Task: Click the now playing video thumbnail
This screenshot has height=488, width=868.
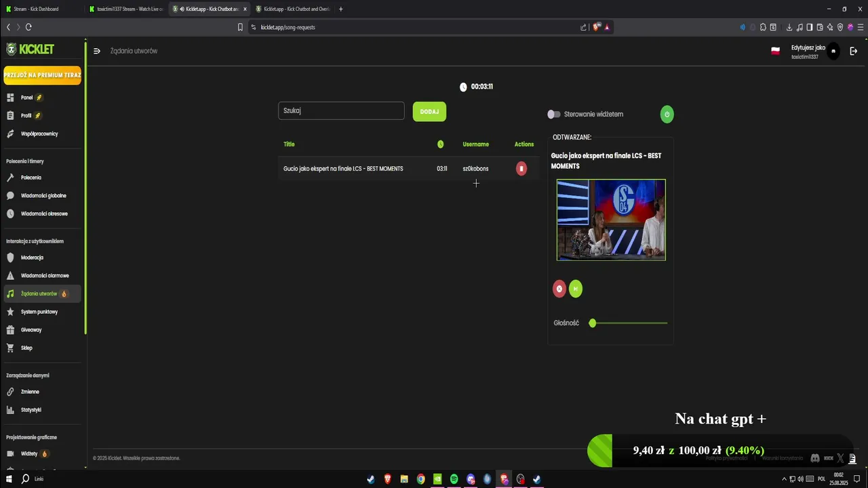Action: [x=611, y=220]
